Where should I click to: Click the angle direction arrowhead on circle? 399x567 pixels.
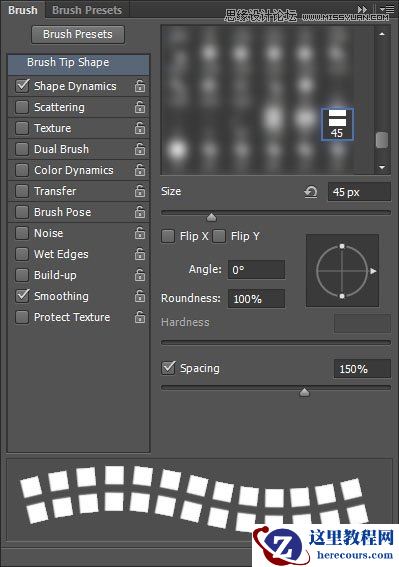click(373, 271)
